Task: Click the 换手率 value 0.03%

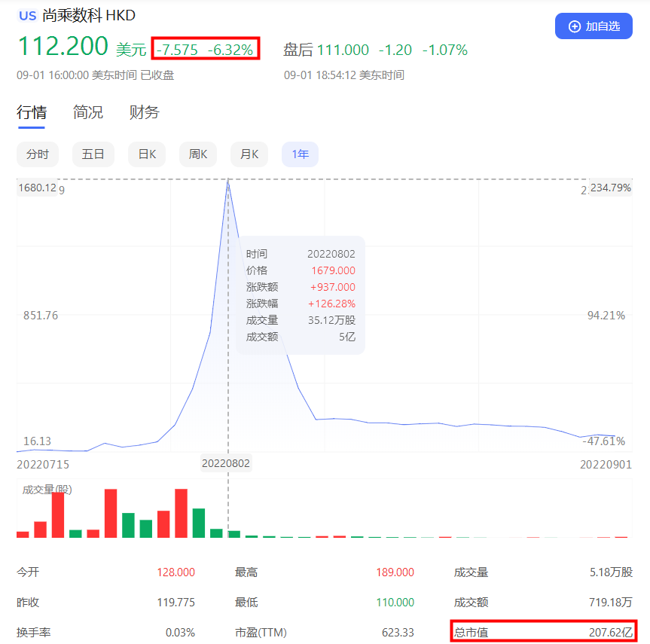Action: click(180, 633)
